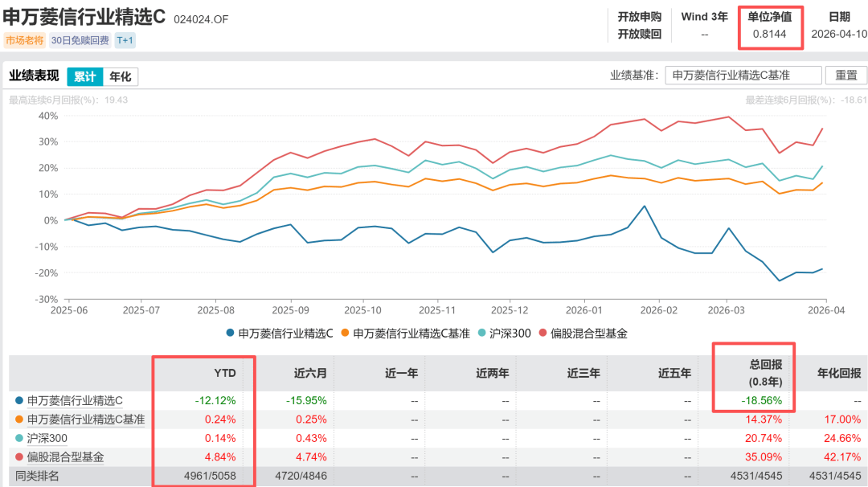Select the 近六月 column header
Screen dimensions: 868x487
[309, 373]
